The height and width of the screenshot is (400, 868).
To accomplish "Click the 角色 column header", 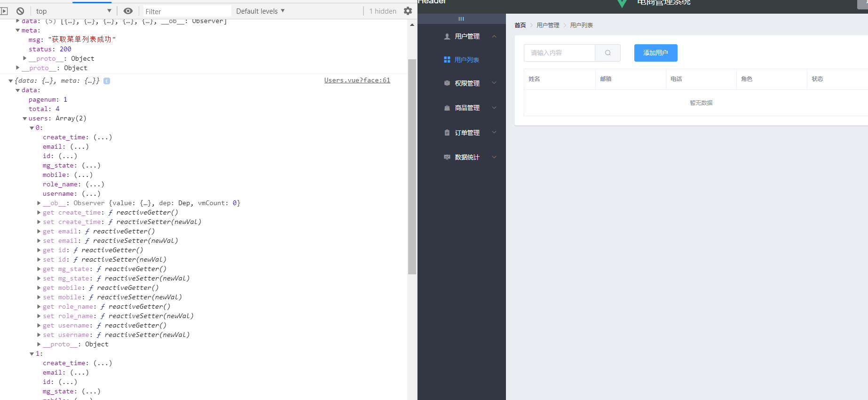I will tap(747, 79).
